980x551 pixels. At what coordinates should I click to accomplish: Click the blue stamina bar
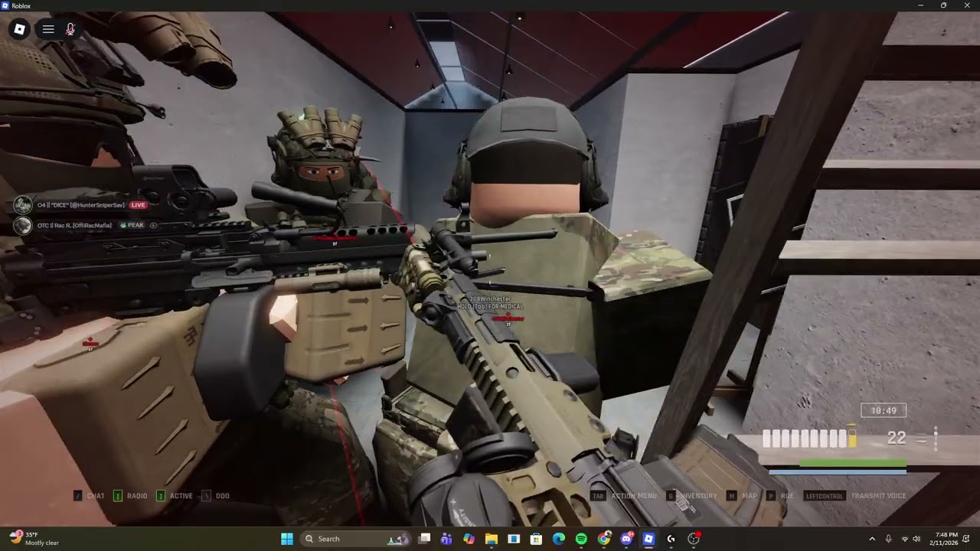pos(838,472)
